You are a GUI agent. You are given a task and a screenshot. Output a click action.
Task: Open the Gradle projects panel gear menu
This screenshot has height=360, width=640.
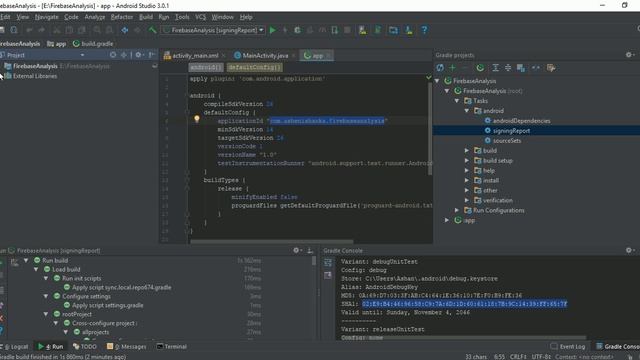629,55
